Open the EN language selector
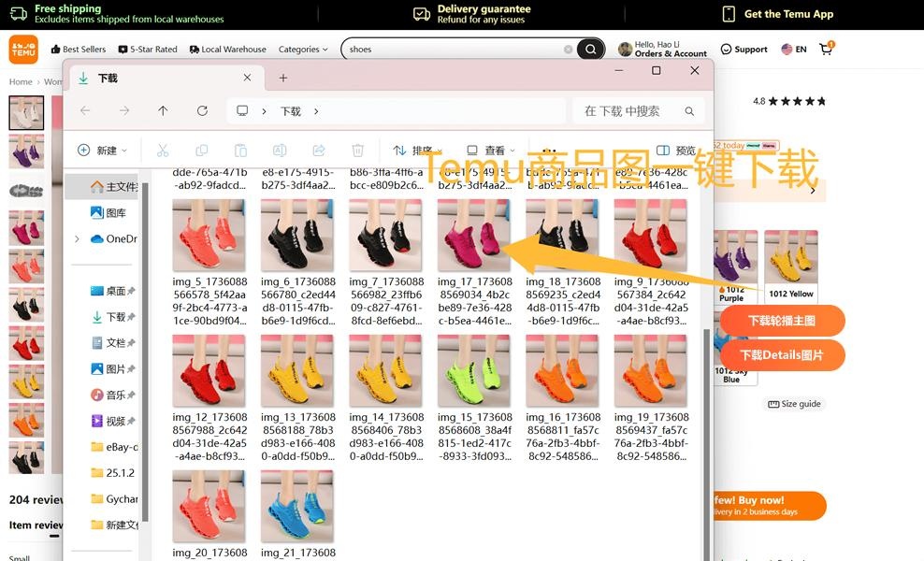 794,50
